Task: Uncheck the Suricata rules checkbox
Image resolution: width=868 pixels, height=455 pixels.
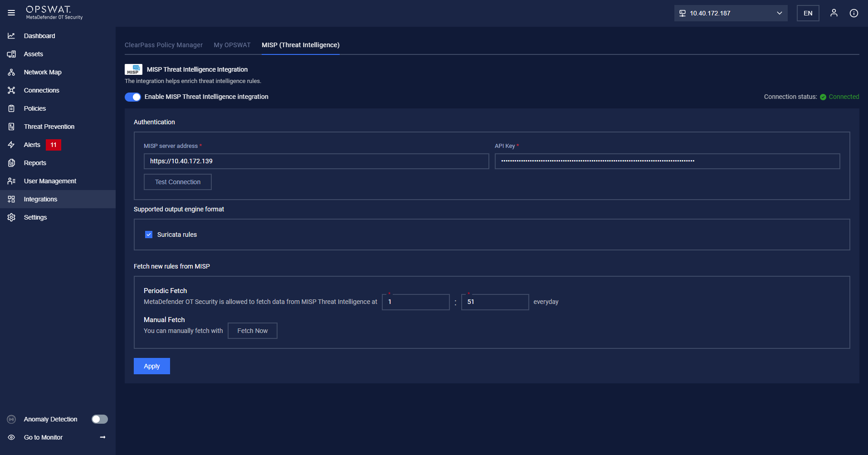Action: tap(149, 235)
